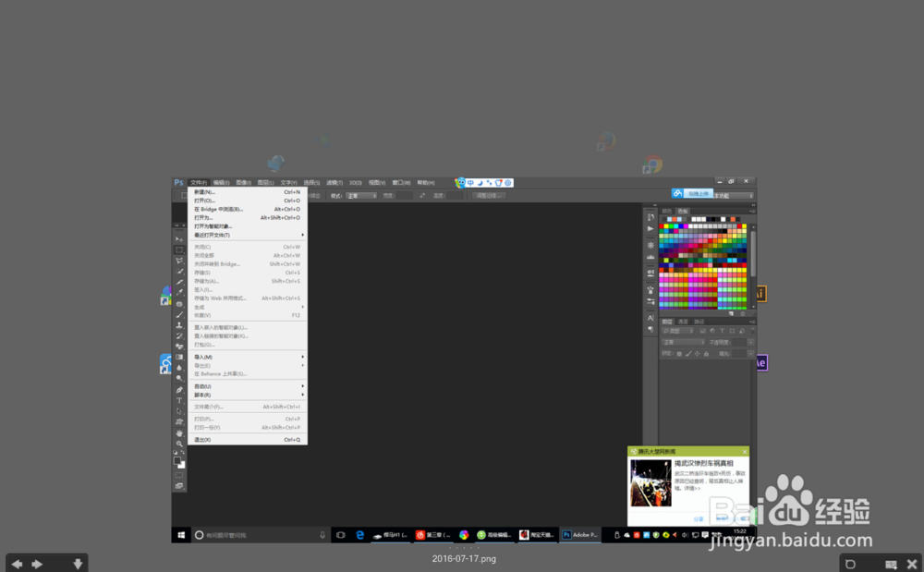Viewport: 924px width, 572px height.
Task: Open the Actions panel play icon
Action: [650, 228]
